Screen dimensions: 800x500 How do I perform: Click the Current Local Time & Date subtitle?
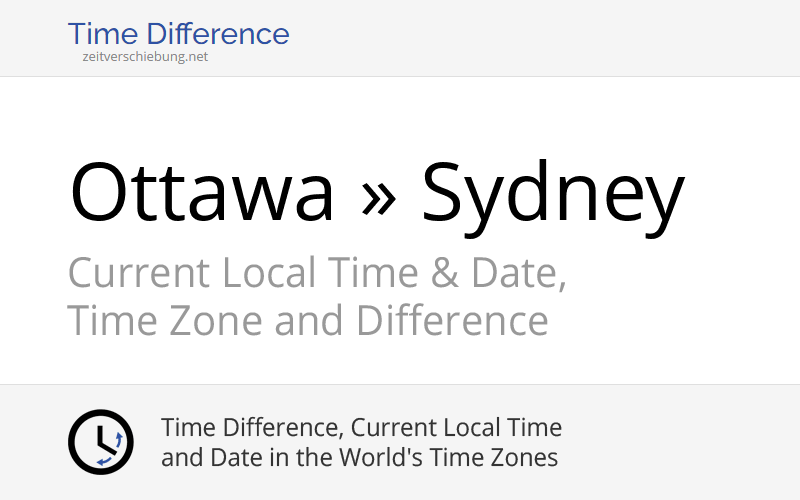click(317, 273)
